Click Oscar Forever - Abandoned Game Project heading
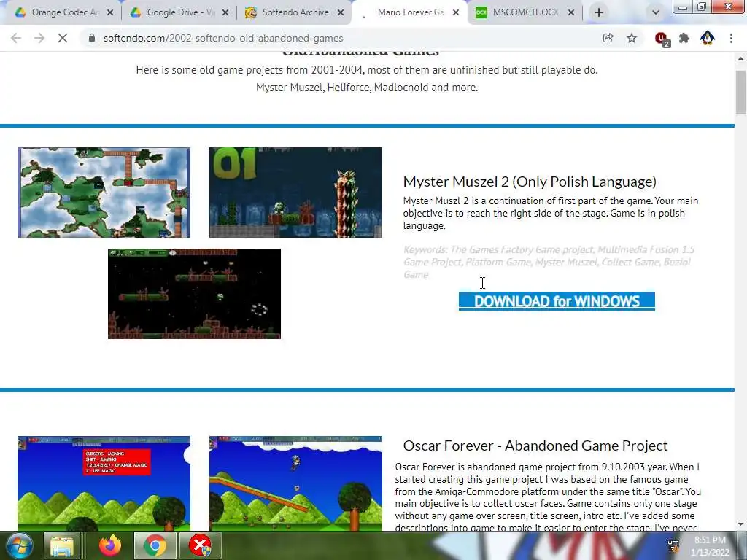Viewport: 747px width, 560px height. [535, 446]
